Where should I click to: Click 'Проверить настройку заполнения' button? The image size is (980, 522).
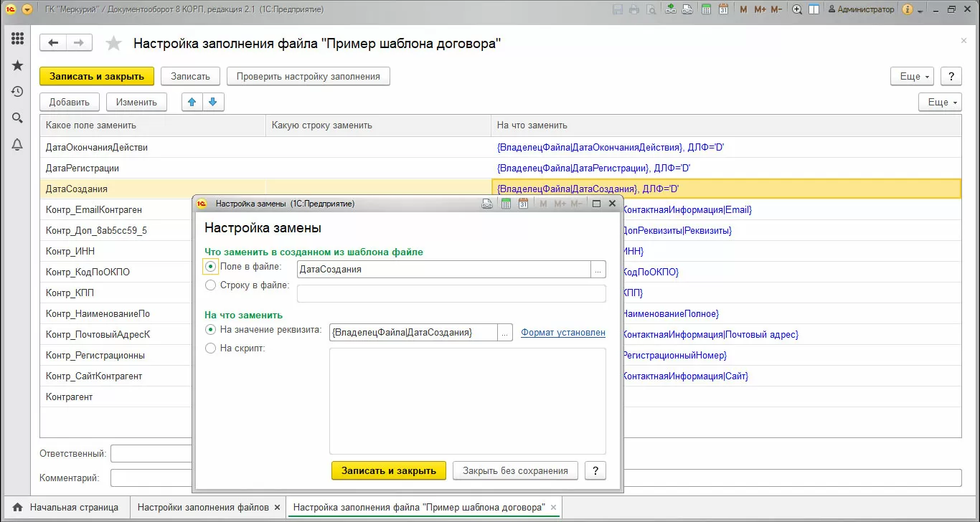click(308, 76)
